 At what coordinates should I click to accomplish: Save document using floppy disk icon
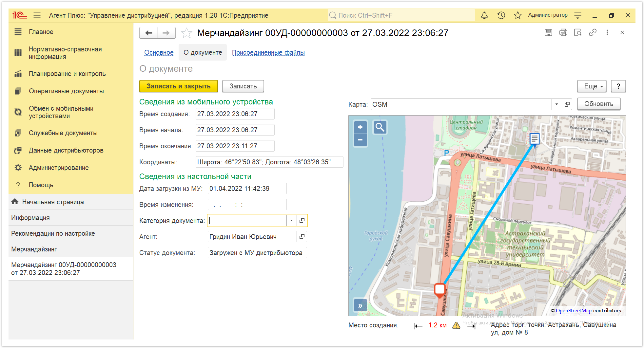tap(548, 32)
